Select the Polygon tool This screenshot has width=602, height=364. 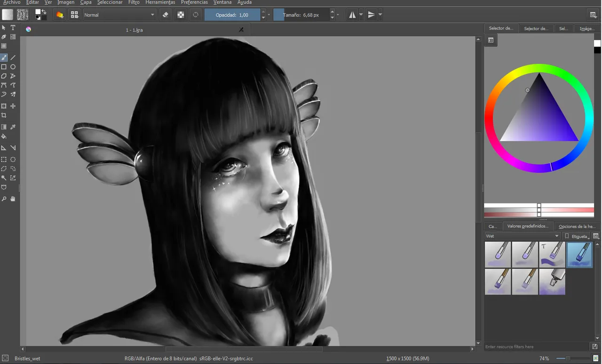(4, 76)
